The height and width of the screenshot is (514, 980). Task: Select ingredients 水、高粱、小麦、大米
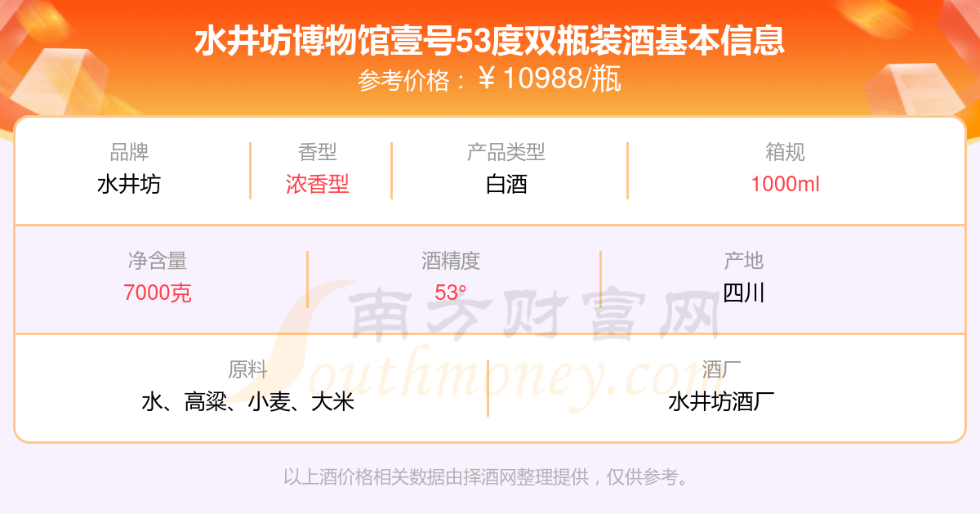248,401
